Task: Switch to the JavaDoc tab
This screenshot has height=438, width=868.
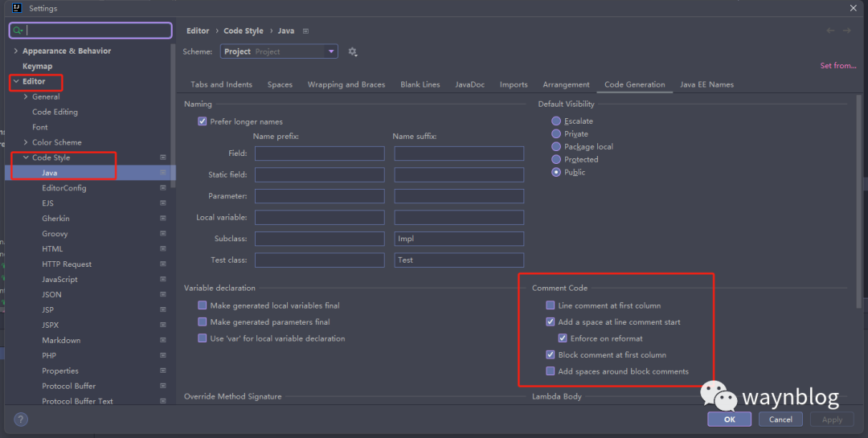Action: pos(470,84)
